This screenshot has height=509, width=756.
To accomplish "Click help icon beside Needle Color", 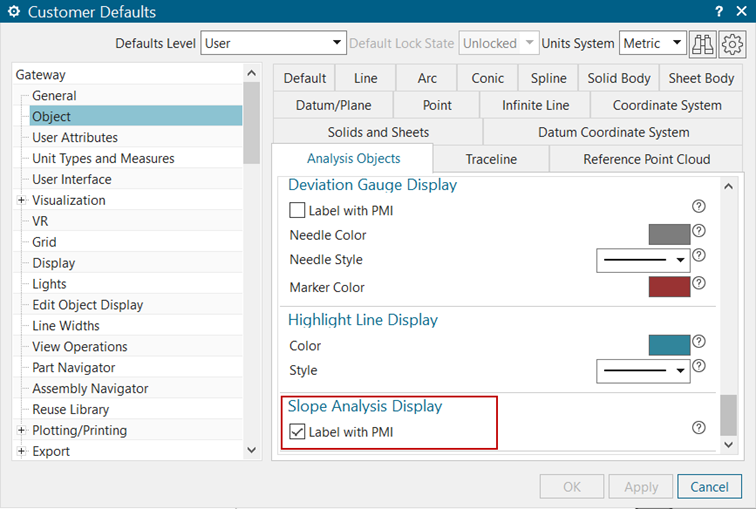I will tap(699, 231).
